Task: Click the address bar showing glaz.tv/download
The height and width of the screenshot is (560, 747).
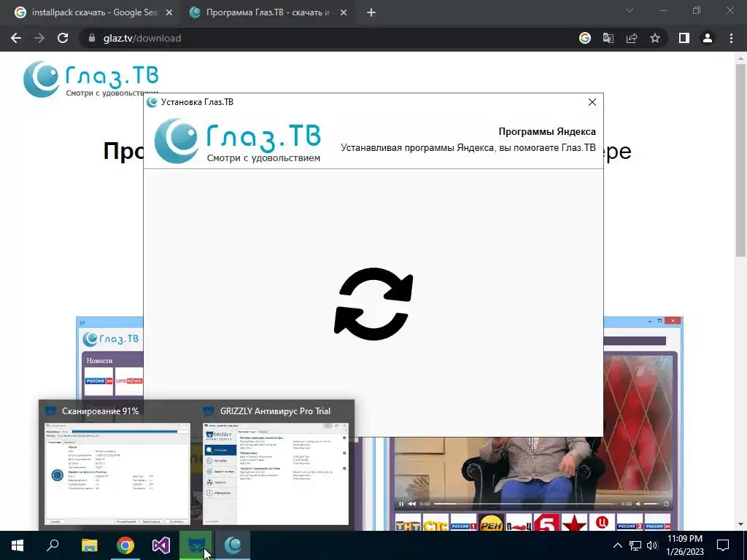Action: pos(329,38)
